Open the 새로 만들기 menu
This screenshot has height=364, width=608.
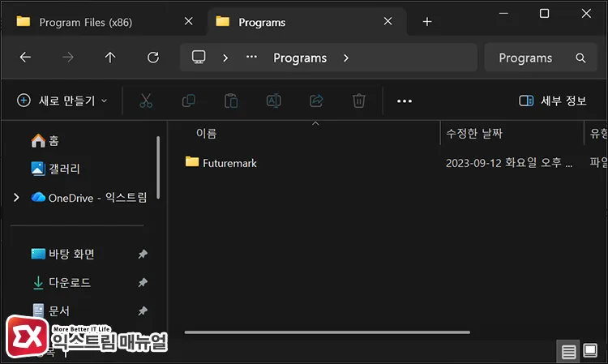62,101
